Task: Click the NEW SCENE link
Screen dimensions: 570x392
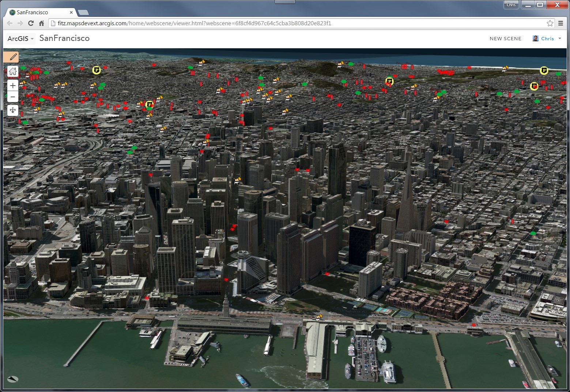Action: pos(505,38)
